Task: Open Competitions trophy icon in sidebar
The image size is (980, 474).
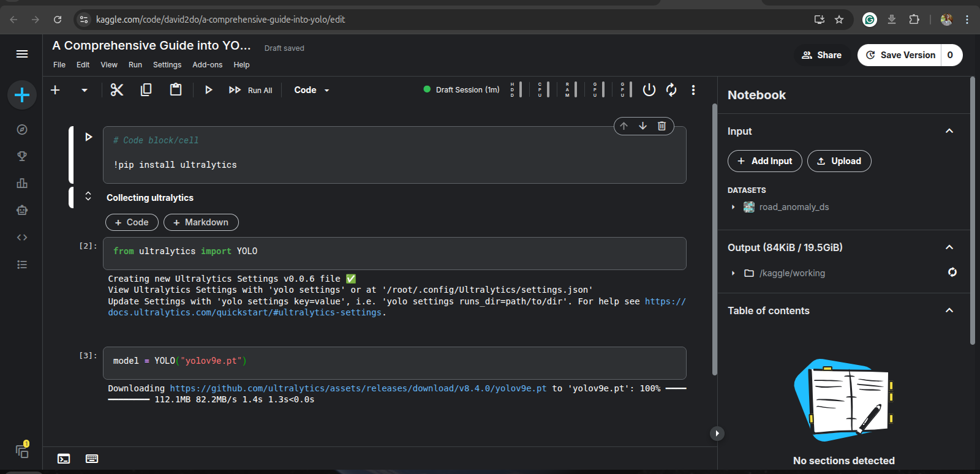Action: coord(22,156)
